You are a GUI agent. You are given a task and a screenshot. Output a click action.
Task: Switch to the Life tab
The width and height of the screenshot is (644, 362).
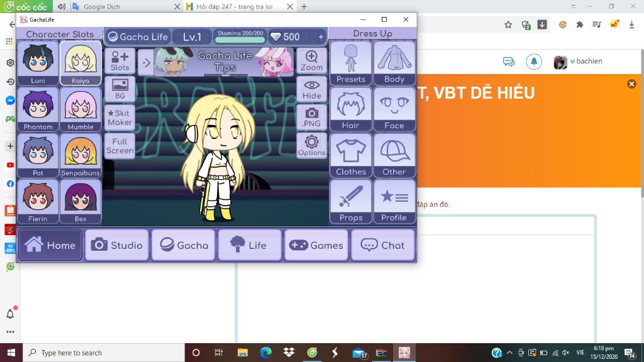pyautogui.click(x=250, y=245)
